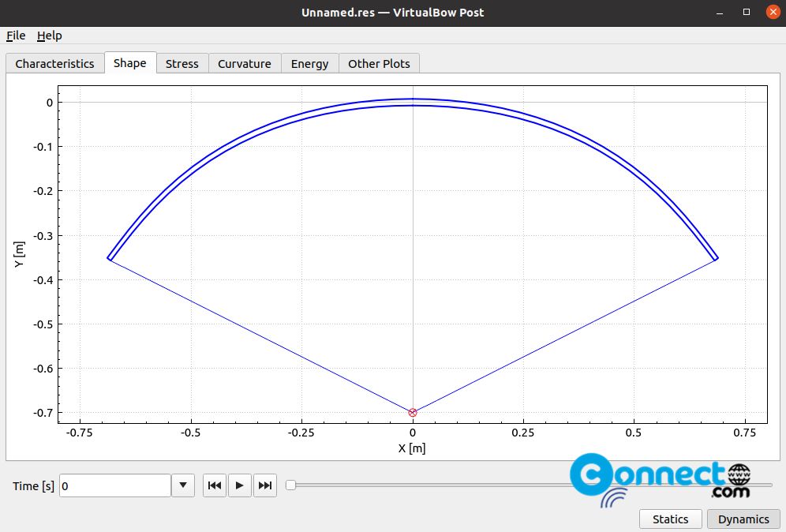Switch to the Stress tab
The height and width of the screenshot is (532, 786).
182,64
